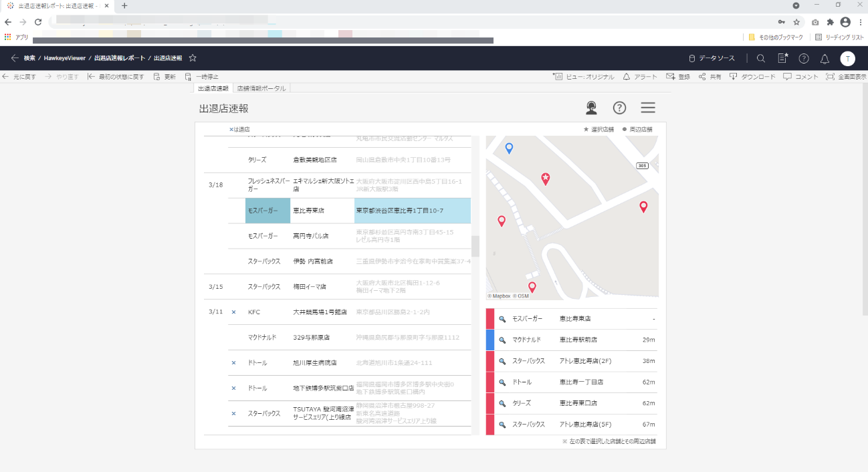
Task: Click the closed-store × mark for KFC
Action: point(233,312)
